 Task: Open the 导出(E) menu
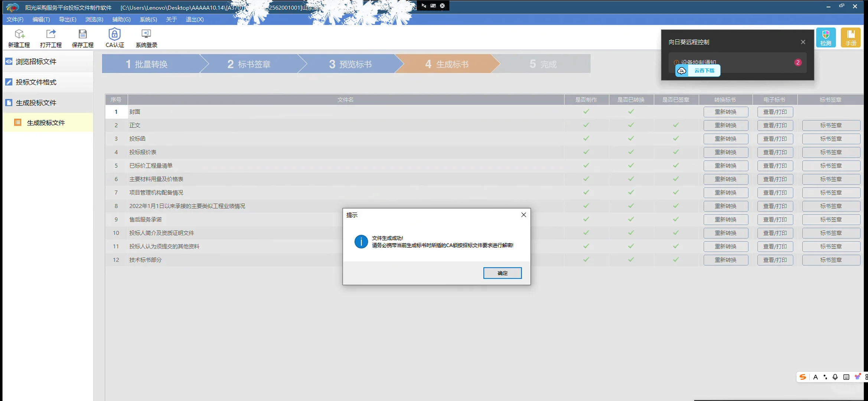(x=68, y=19)
